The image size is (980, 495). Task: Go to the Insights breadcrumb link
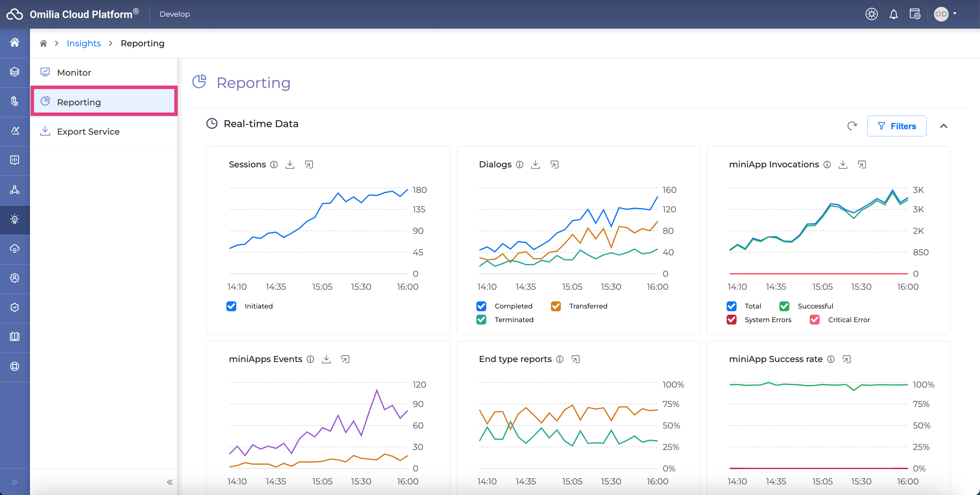coord(84,43)
